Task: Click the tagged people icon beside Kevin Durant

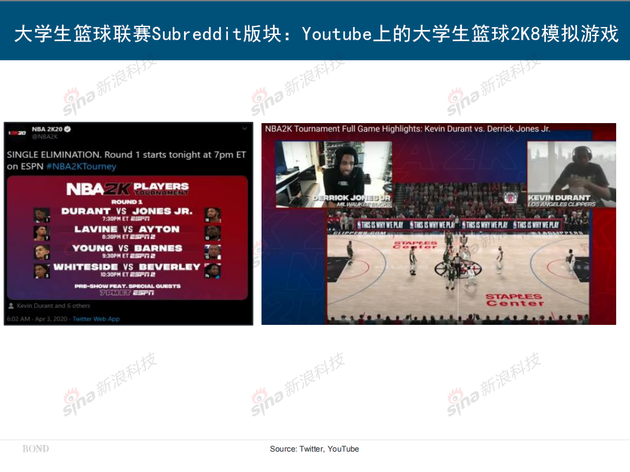Action: point(11,306)
